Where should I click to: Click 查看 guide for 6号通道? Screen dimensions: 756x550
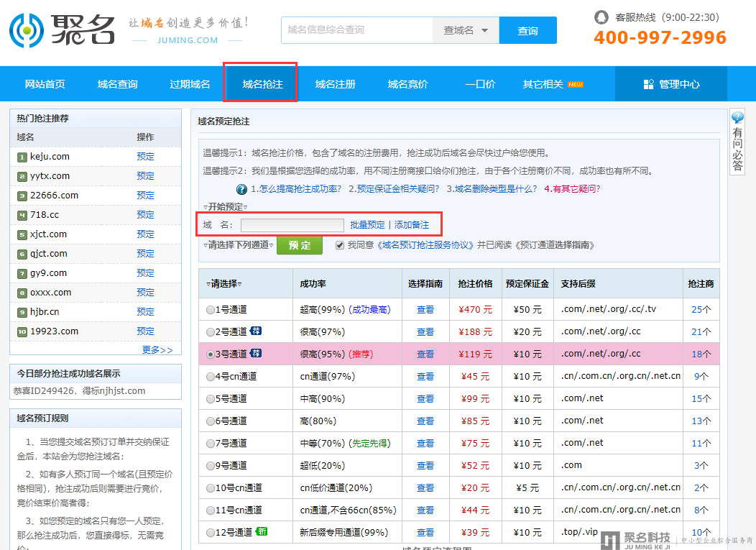click(x=425, y=421)
